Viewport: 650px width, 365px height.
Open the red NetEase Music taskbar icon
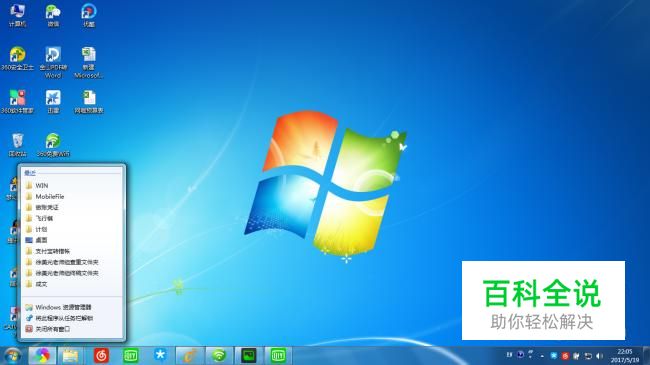click(x=101, y=355)
